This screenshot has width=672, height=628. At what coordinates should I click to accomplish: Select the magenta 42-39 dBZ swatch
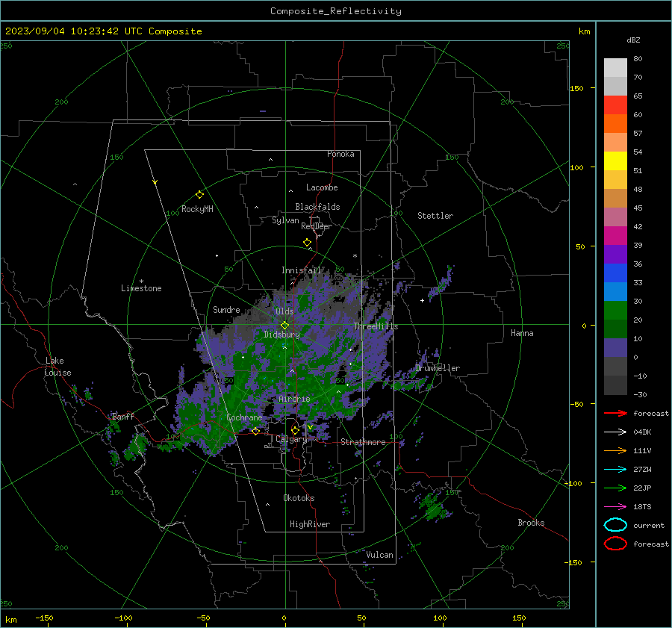[x=615, y=235]
